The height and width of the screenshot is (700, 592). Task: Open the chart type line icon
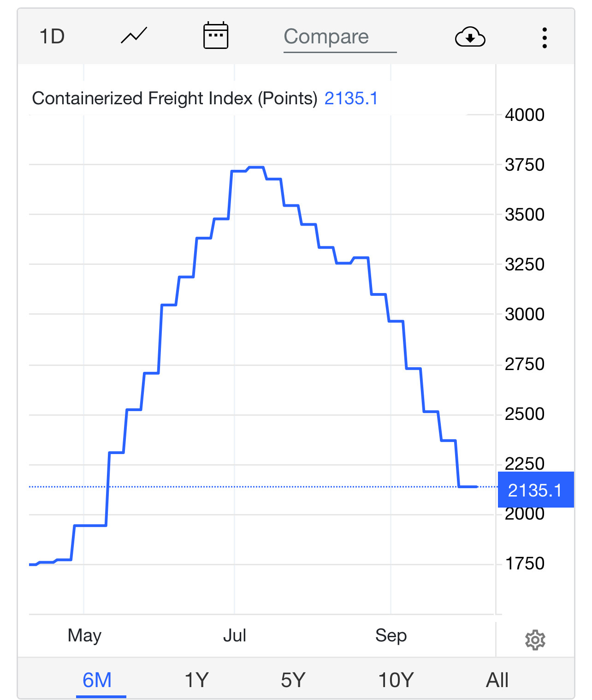click(x=134, y=36)
